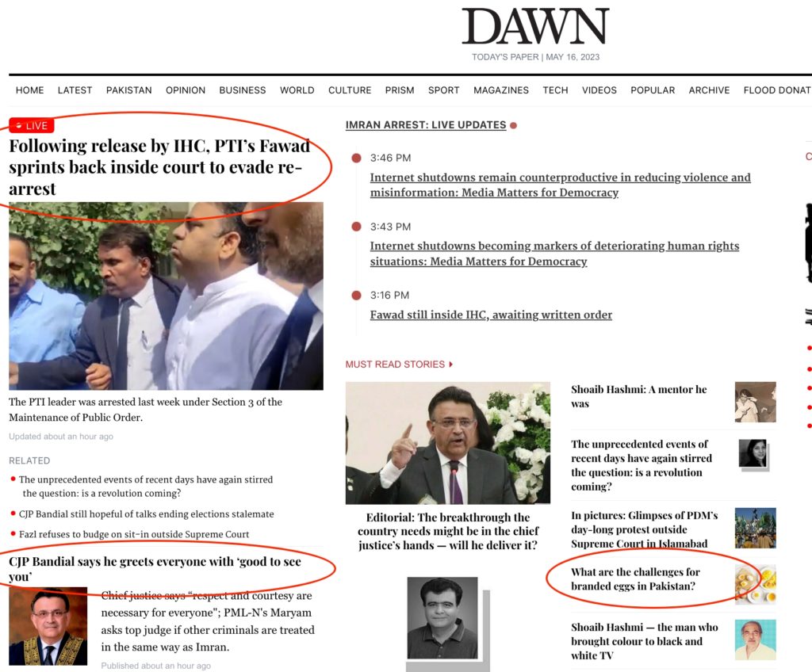Open related link about Fazl sit-in
The height and width of the screenshot is (672, 812).
[x=134, y=534]
